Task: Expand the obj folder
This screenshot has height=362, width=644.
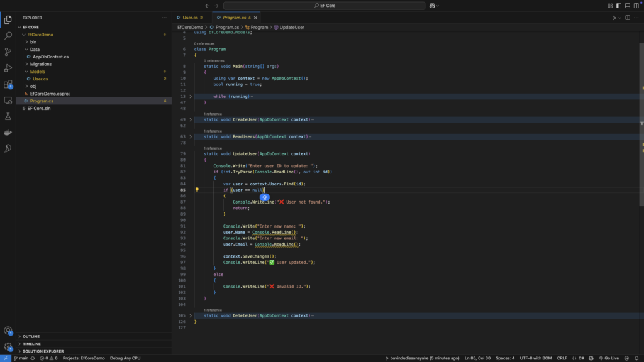Action: 26,86
